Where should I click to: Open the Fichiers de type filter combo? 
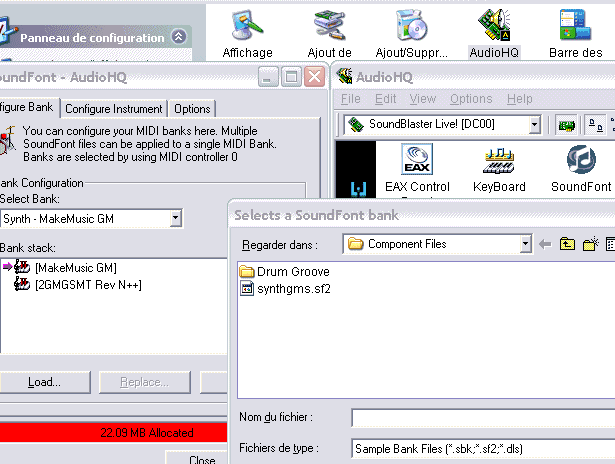(483, 449)
